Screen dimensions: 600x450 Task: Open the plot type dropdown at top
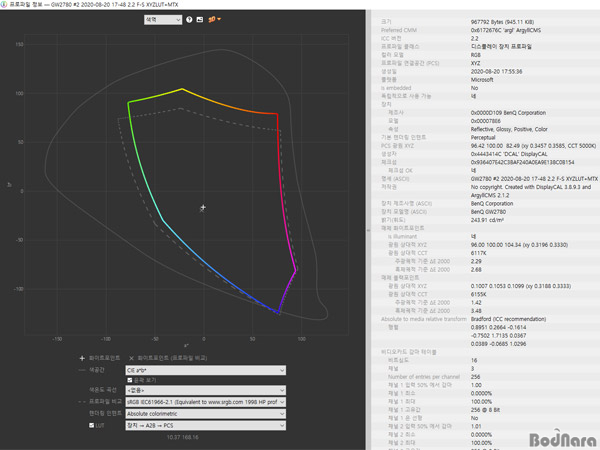(x=163, y=20)
